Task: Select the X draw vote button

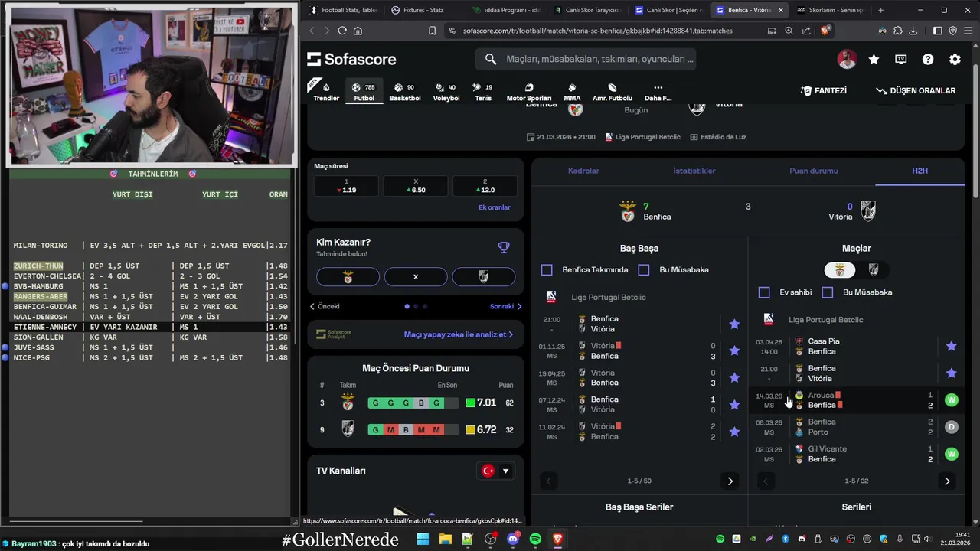Action: (x=416, y=276)
